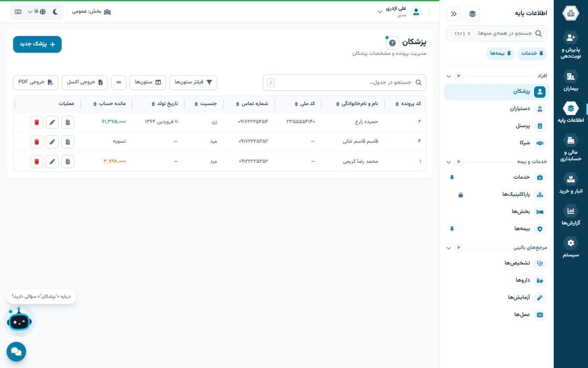Screen dimensions: 588x368
Task: Open the chat bubbles support button
Action: point(16,352)
